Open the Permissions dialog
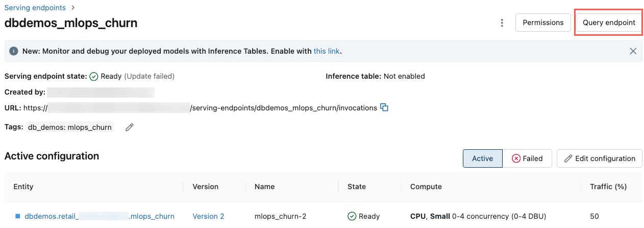The height and width of the screenshot is (228, 644). (x=543, y=22)
